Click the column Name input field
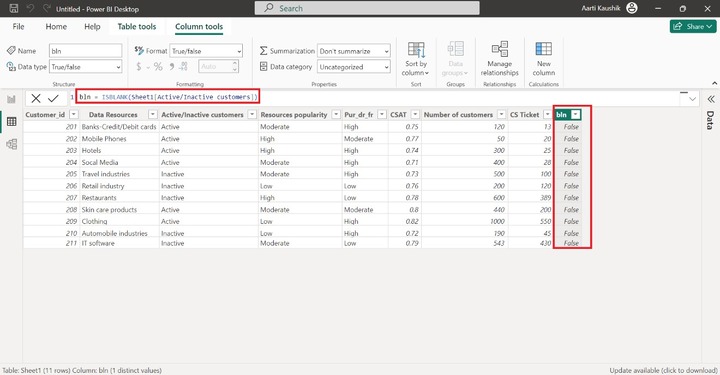This screenshot has width=720, height=375. [85, 51]
